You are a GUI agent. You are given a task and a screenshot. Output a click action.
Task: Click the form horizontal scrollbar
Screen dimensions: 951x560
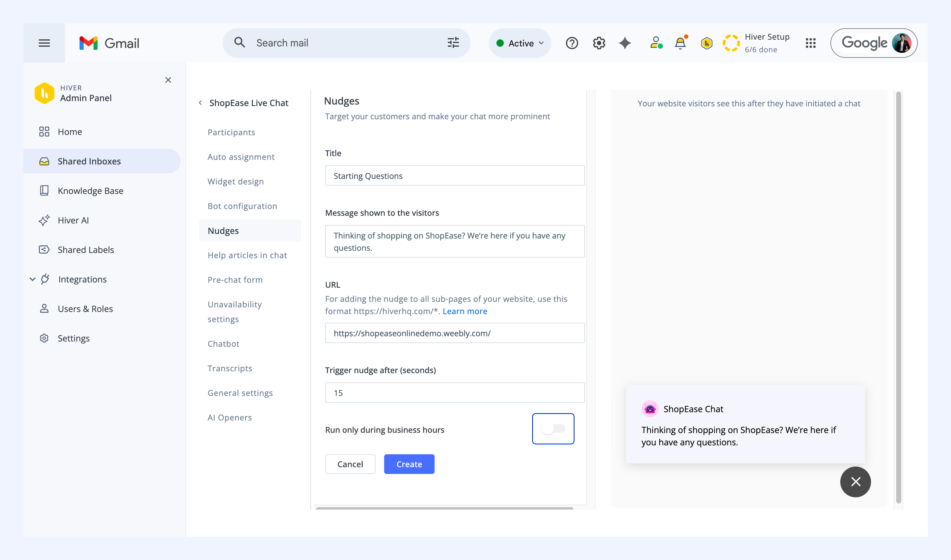[444, 508]
